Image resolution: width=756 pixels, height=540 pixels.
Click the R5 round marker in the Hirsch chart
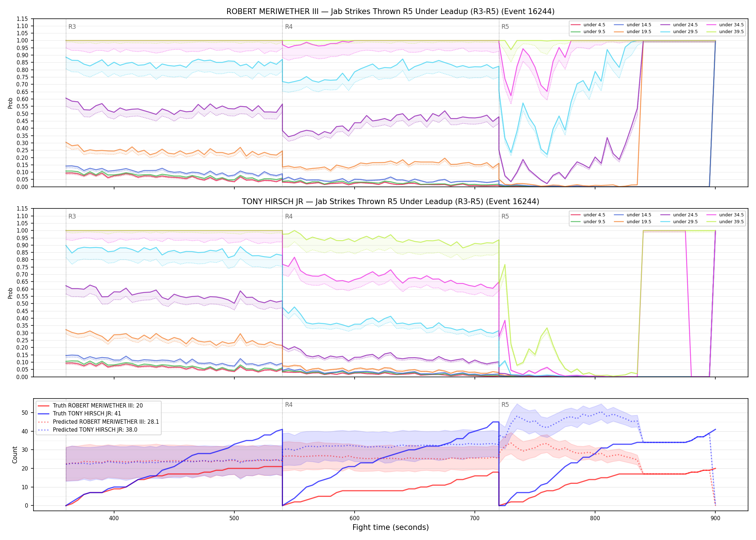pyautogui.click(x=505, y=216)
